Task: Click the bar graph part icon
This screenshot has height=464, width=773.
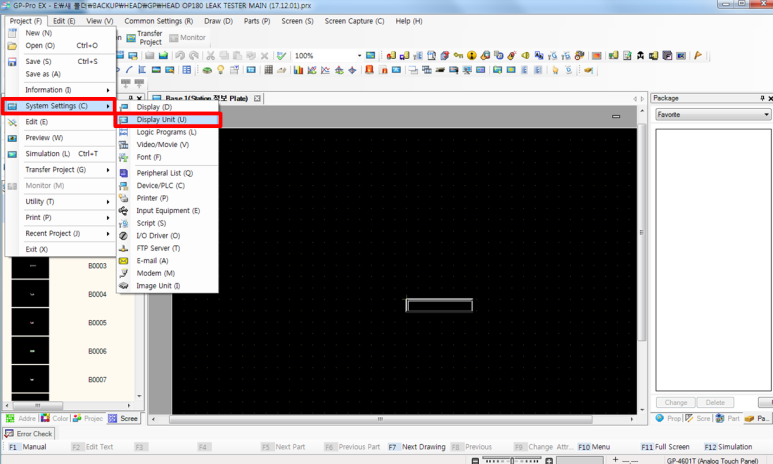Action: (298, 70)
